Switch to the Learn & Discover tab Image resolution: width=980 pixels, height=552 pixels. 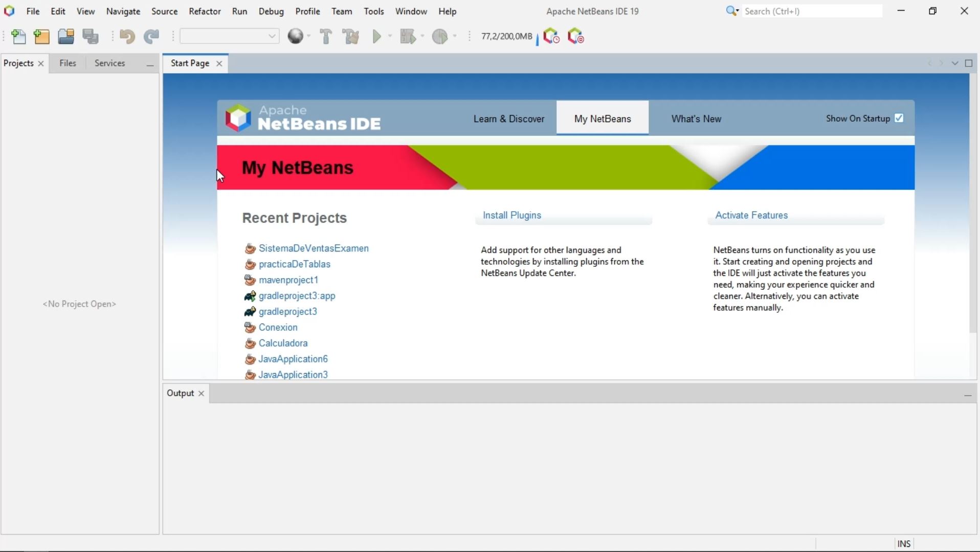(509, 118)
